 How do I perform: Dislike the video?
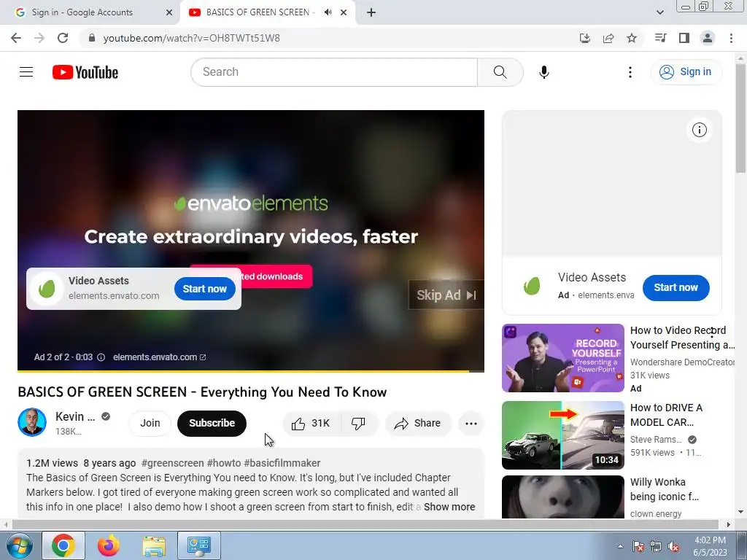pos(358,424)
